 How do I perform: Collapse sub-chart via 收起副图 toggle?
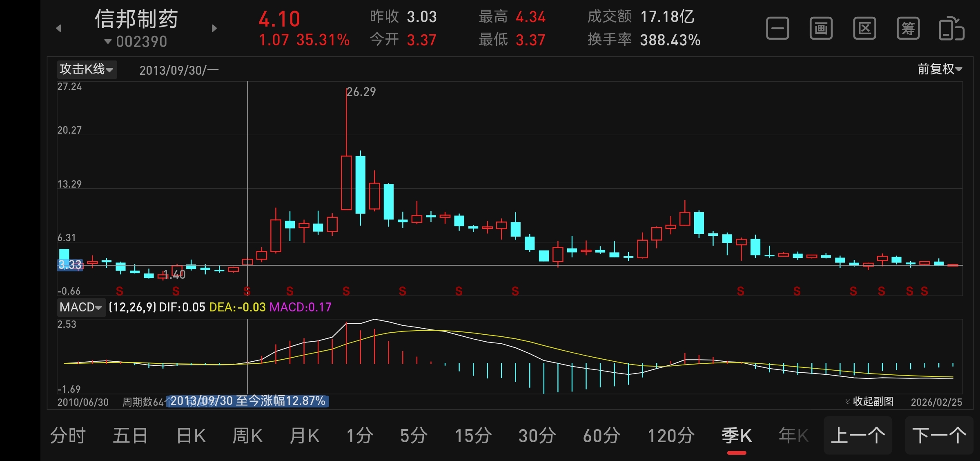870,401
